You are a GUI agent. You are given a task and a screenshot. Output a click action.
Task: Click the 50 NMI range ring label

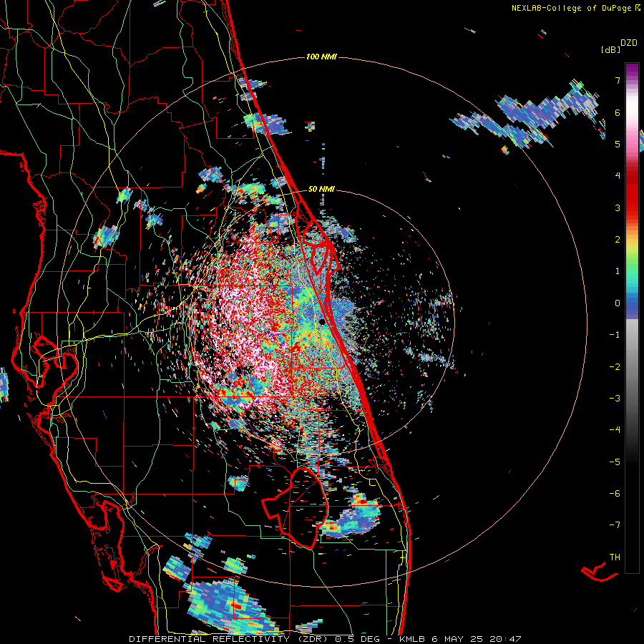(x=321, y=189)
